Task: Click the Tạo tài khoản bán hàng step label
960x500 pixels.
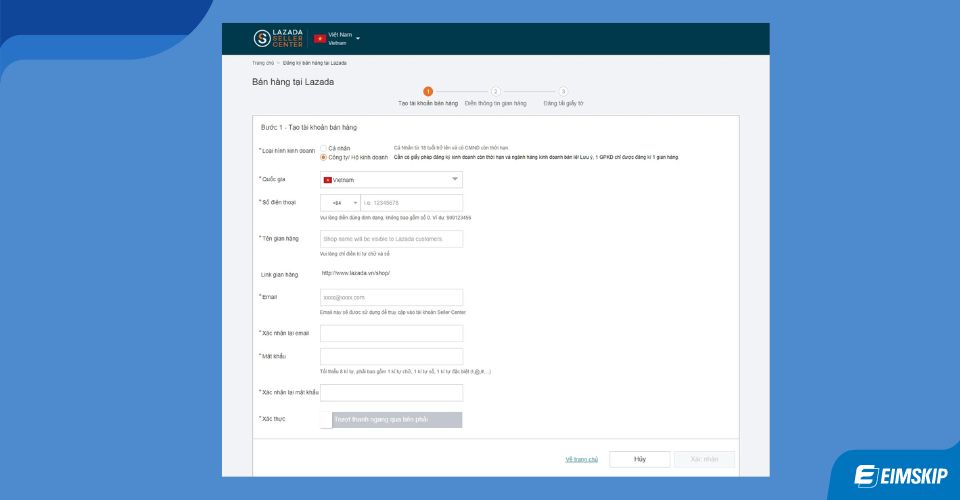Action: coord(428,103)
